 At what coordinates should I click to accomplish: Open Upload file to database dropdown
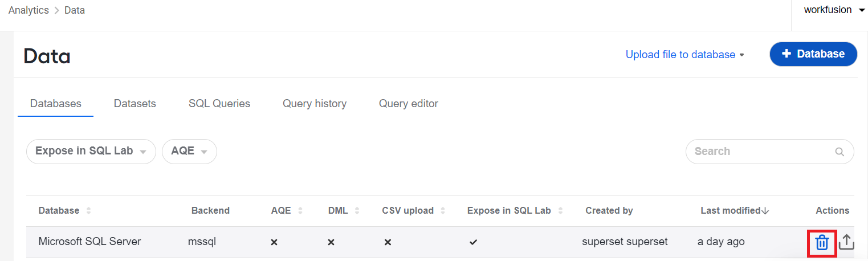[x=685, y=55]
